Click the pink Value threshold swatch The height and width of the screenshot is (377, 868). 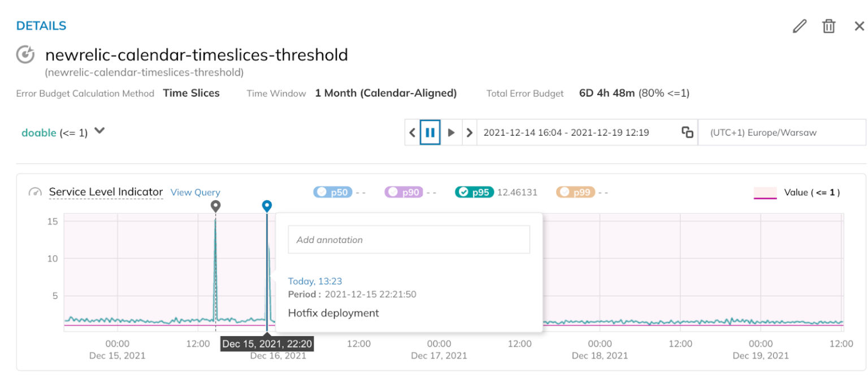click(x=764, y=192)
